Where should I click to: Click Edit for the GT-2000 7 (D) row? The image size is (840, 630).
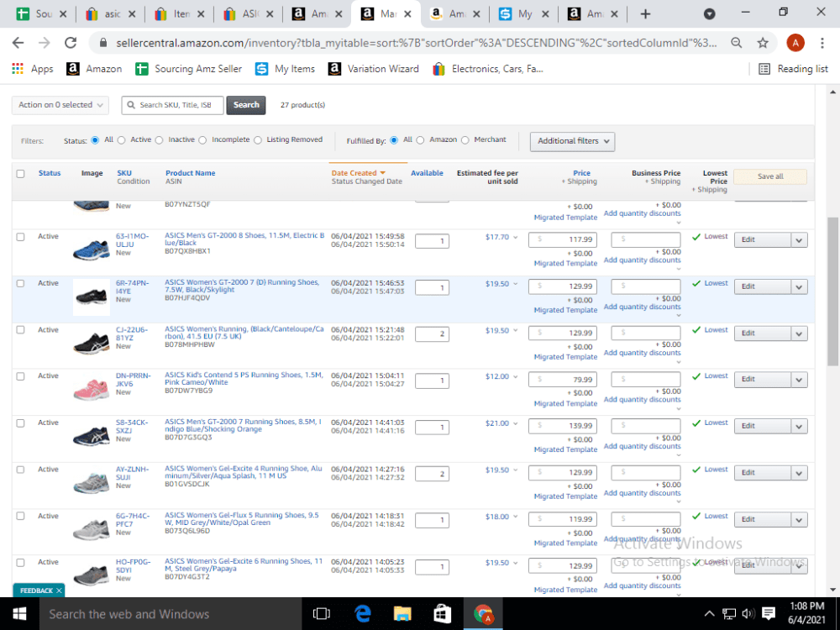(763, 286)
